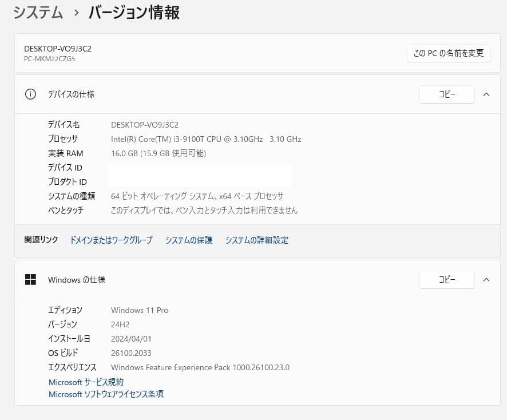Click the Intel Core i3-9100T processor text
Viewport: 507px width, 420px height.
[x=206, y=138]
